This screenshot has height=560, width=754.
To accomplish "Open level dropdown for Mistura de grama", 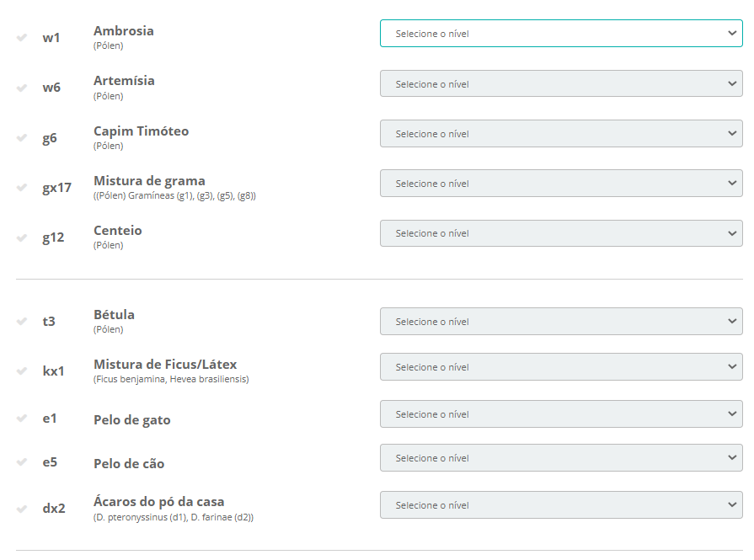I will [x=561, y=184].
